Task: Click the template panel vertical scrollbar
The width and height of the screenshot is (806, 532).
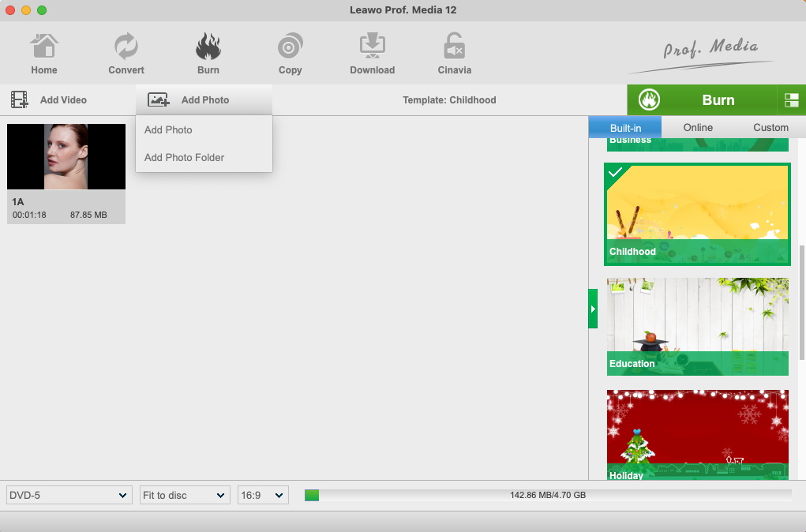Action: click(x=802, y=303)
